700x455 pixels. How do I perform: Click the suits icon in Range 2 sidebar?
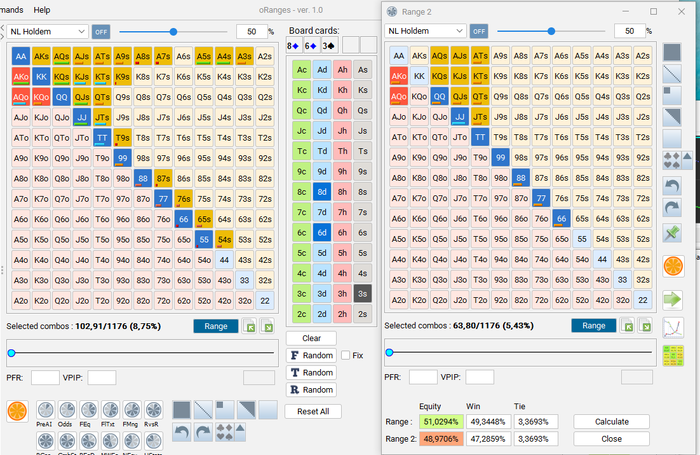click(672, 160)
